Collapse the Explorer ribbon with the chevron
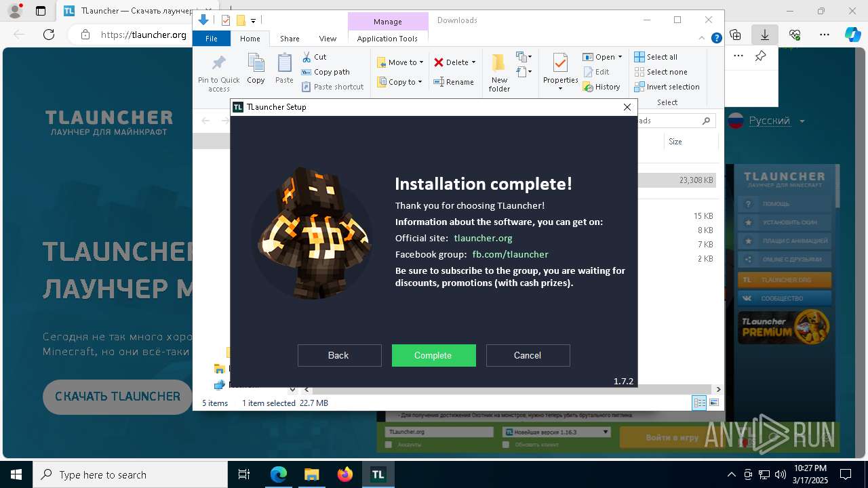 pyautogui.click(x=702, y=39)
